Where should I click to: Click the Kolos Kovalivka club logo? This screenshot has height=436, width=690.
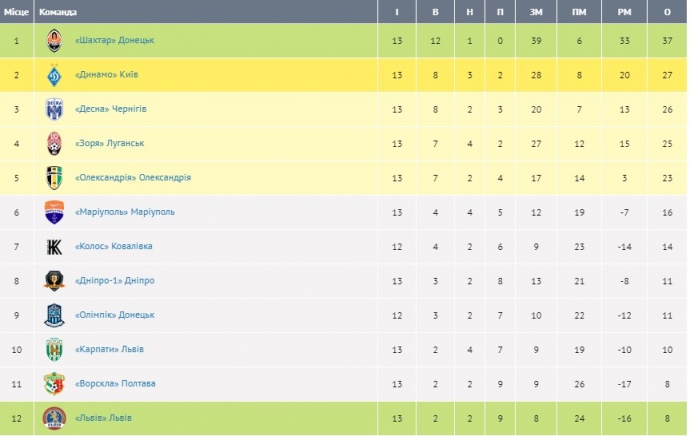(54, 247)
